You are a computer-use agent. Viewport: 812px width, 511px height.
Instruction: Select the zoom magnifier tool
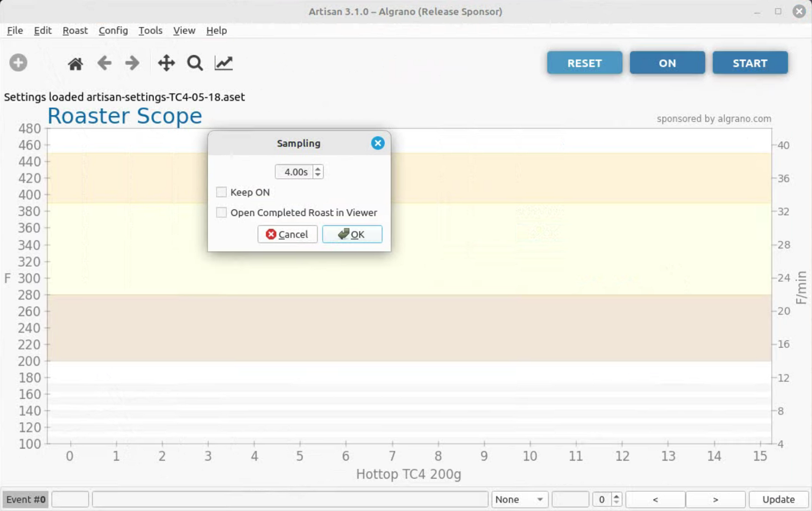pyautogui.click(x=195, y=63)
